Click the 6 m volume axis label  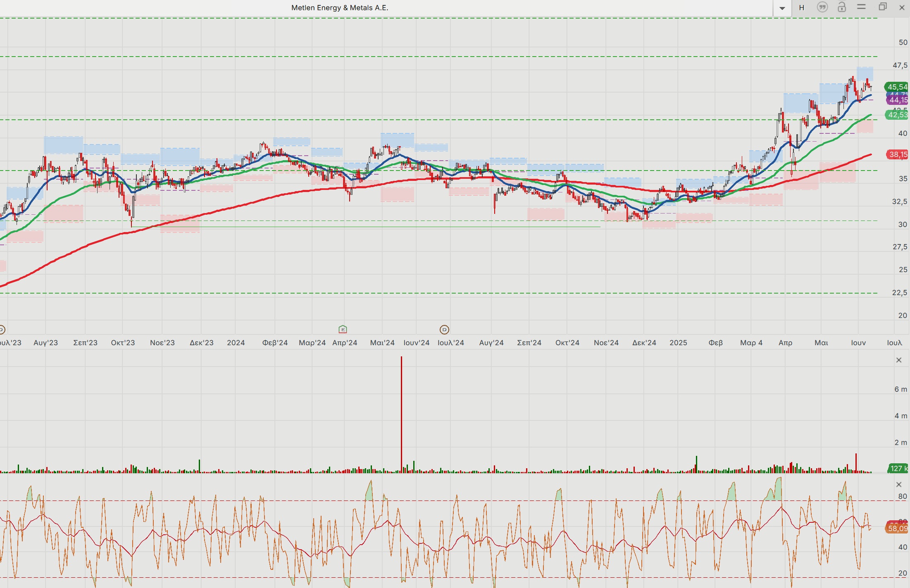click(901, 389)
